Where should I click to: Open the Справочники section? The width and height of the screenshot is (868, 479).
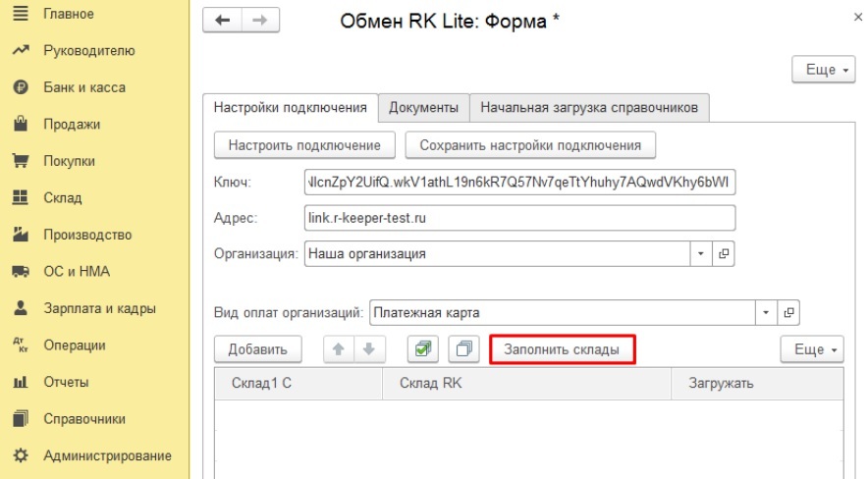(x=84, y=419)
